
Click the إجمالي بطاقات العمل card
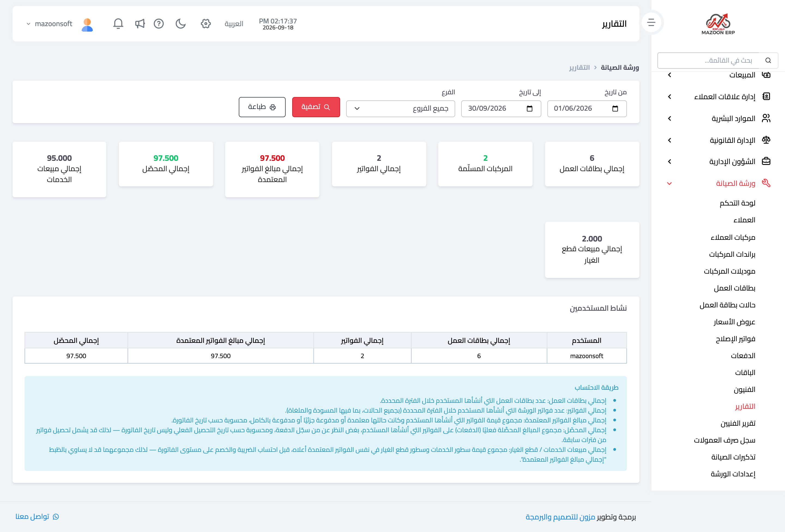tap(592, 164)
